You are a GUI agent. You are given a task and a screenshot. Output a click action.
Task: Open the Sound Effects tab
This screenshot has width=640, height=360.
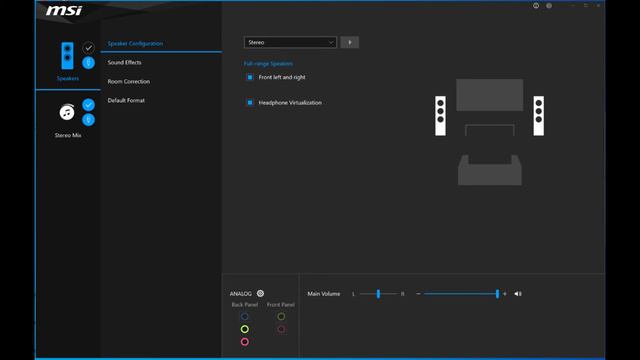point(124,62)
